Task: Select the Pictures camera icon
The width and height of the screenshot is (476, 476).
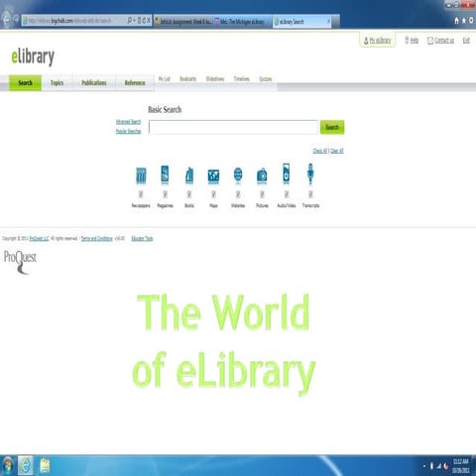Action: [262, 176]
